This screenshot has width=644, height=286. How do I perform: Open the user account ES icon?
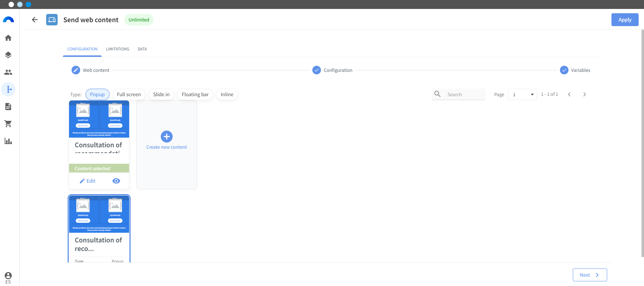[8, 278]
